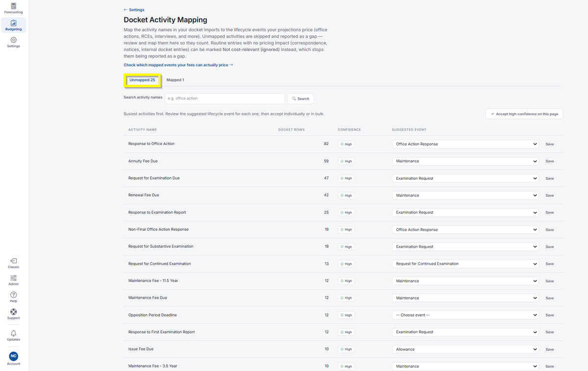Open Updates notifications bell
Image resolution: width=588 pixels, height=371 pixels.
pos(13,336)
